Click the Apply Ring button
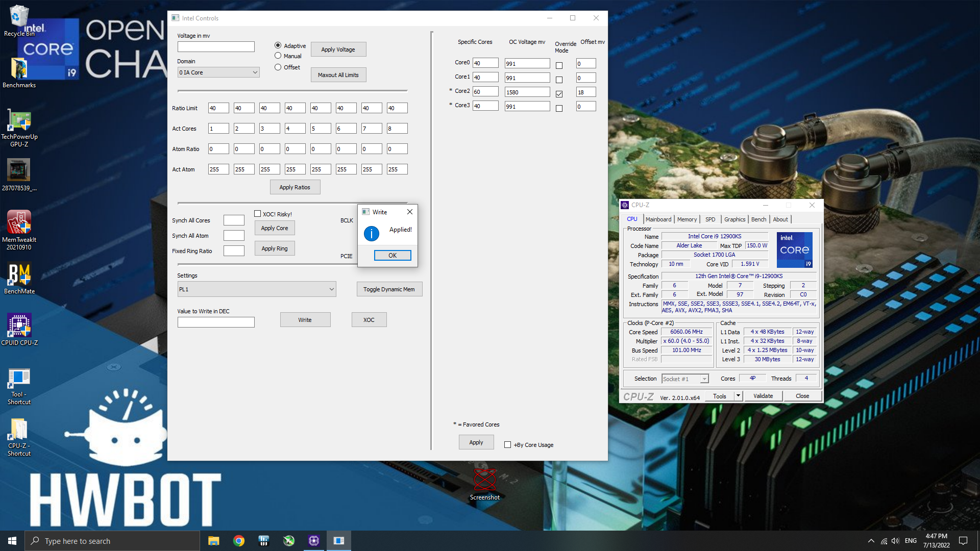Image resolution: width=980 pixels, height=551 pixels. click(x=275, y=248)
